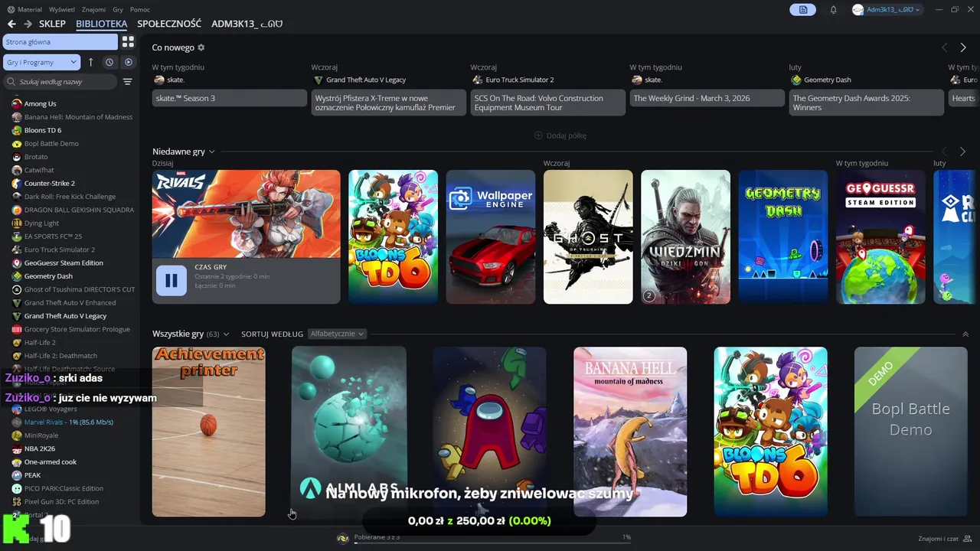Select Among Us in the game list

40,103
